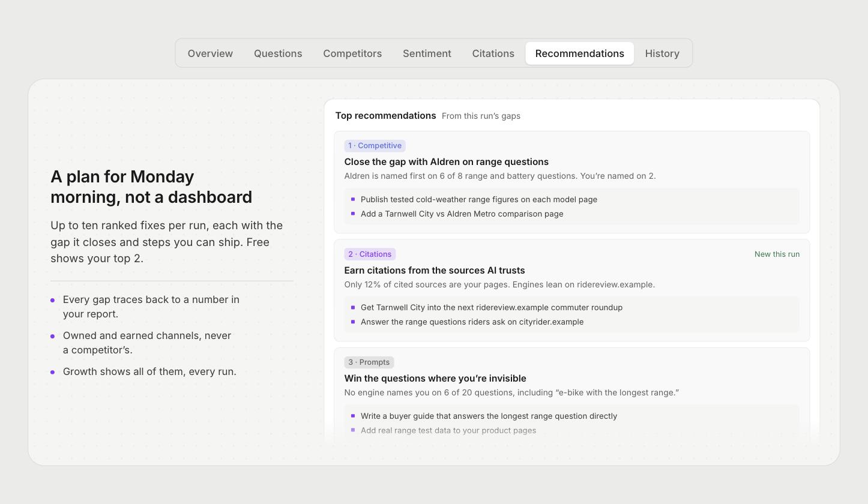868x504 pixels.
Task: Select 'Publish tested cold-weather range figures' step
Action: coord(478,200)
